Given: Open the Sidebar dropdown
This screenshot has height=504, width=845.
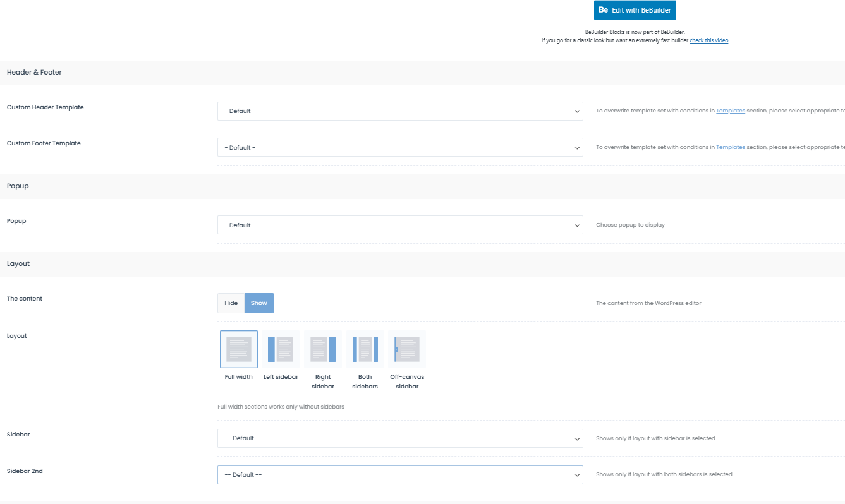Looking at the screenshot, I should click(400, 438).
